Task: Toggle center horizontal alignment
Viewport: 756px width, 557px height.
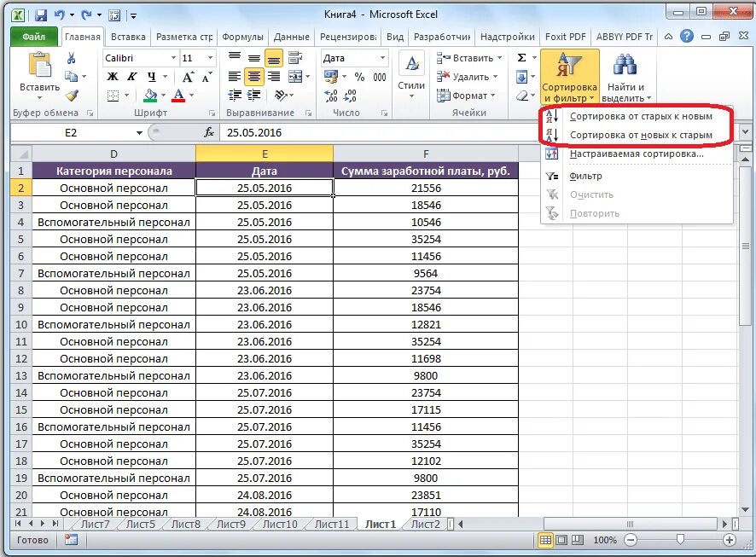Action: (254, 77)
